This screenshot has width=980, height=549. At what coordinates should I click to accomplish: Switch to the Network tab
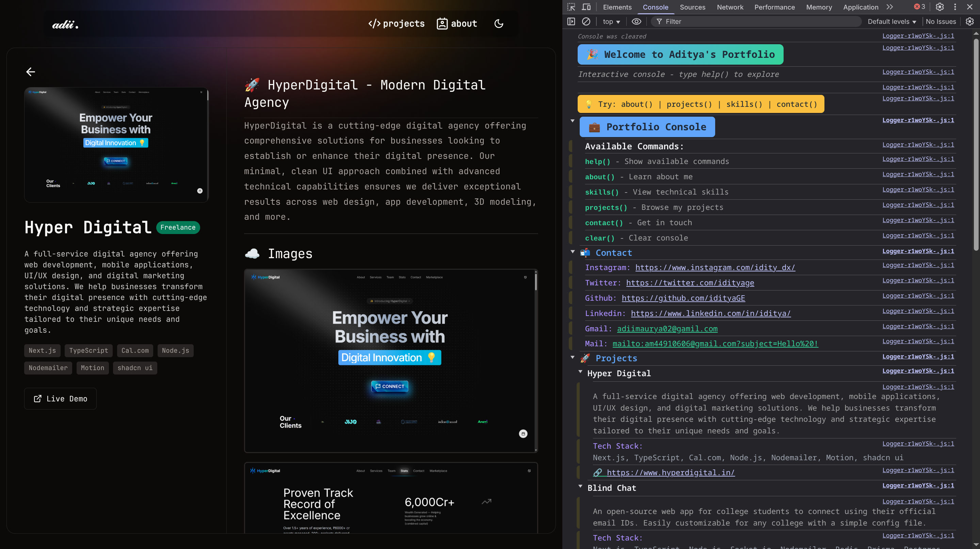pyautogui.click(x=730, y=7)
